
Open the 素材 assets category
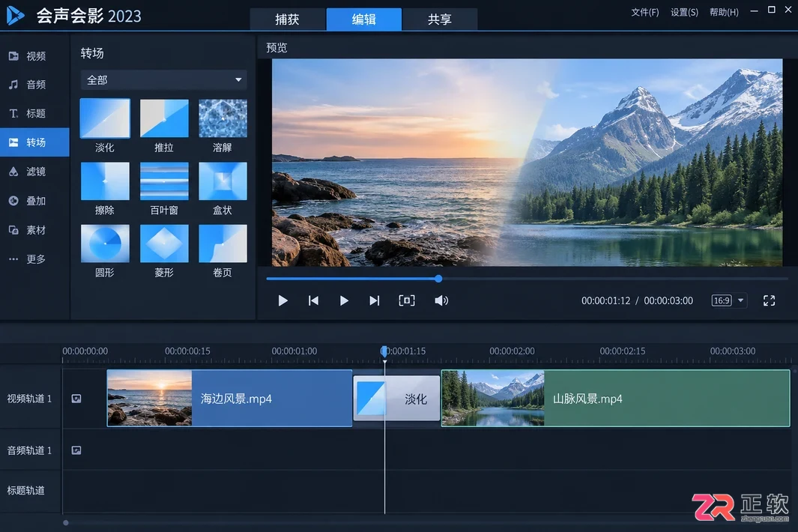[x=34, y=230]
